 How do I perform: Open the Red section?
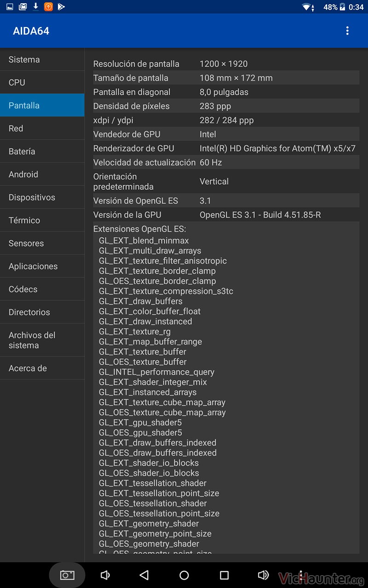click(42, 128)
